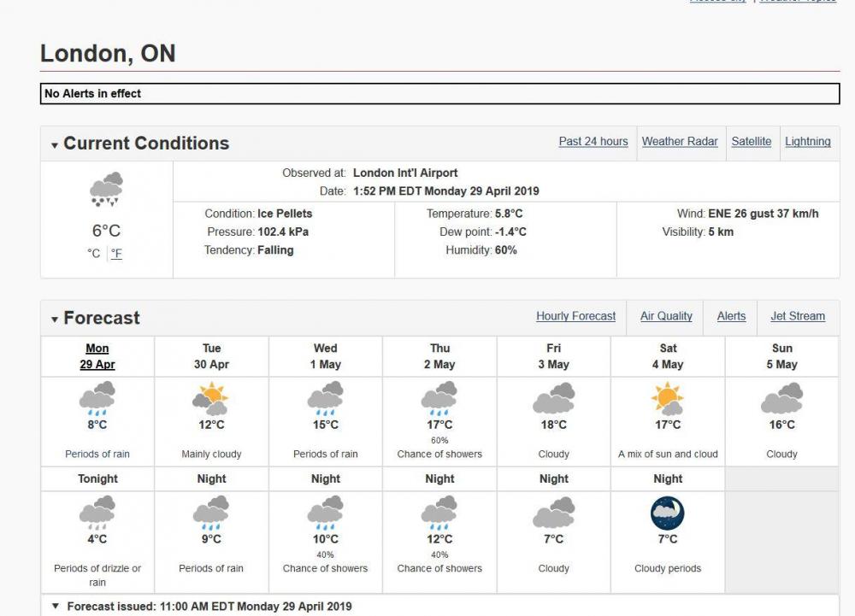Click Saturday night's moon cloudy periods icon
This screenshot has height=616, width=855.
tap(668, 513)
